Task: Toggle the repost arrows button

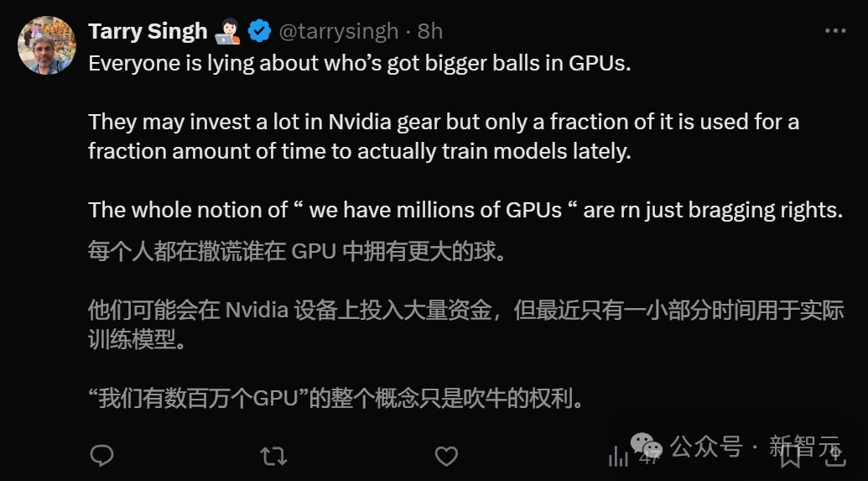Action: pos(273,456)
